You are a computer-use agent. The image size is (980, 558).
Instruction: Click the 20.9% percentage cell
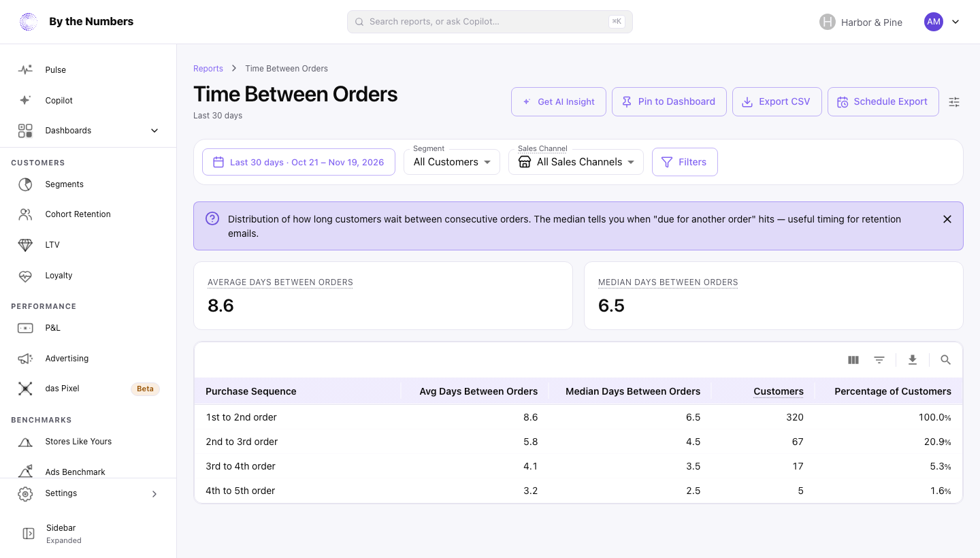pos(938,442)
